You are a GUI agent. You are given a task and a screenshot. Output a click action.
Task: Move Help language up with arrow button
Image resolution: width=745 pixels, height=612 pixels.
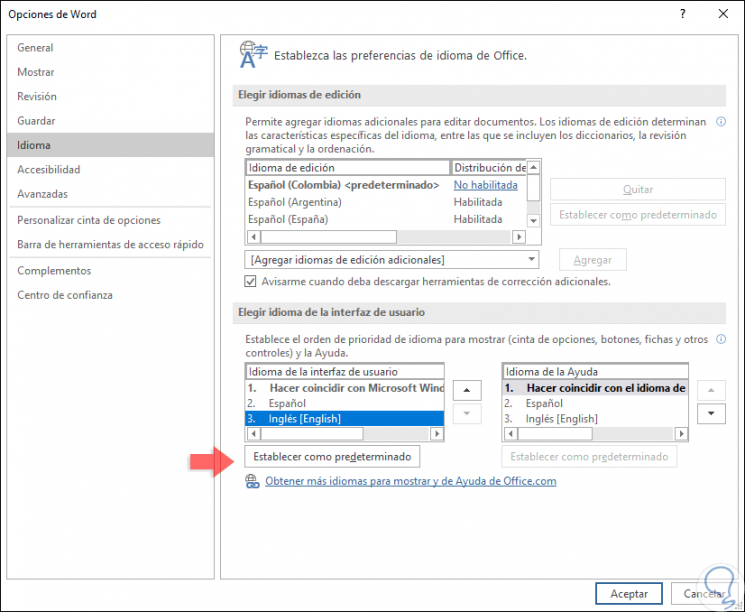coord(711,390)
